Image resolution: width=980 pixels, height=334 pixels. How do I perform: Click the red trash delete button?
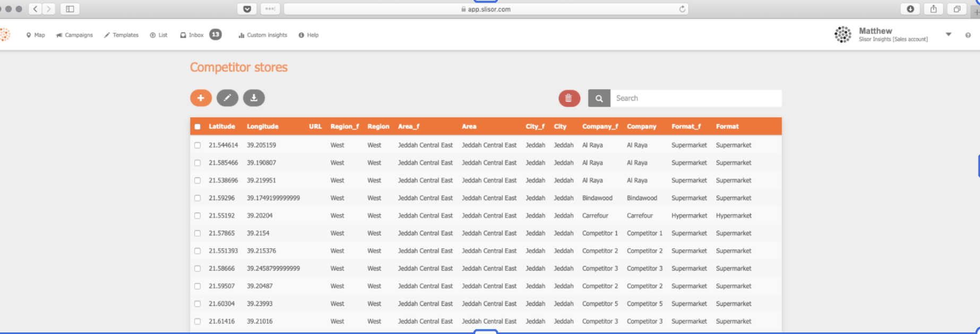point(569,98)
